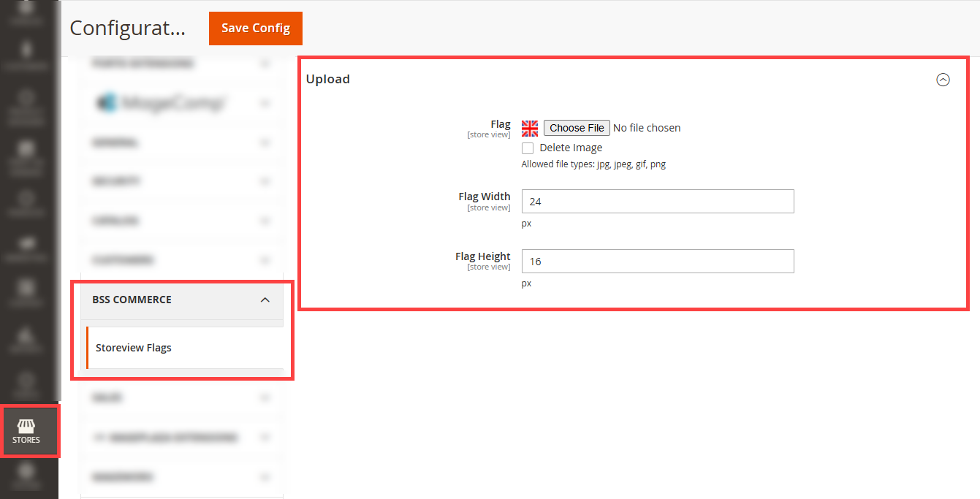The height and width of the screenshot is (499, 980).
Task: Save the configuration with Save Config
Action: point(256,28)
